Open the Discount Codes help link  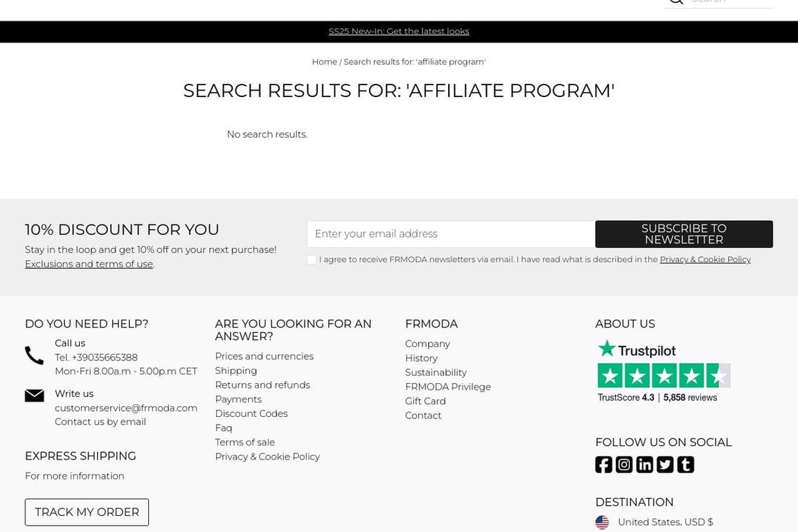click(x=251, y=414)
